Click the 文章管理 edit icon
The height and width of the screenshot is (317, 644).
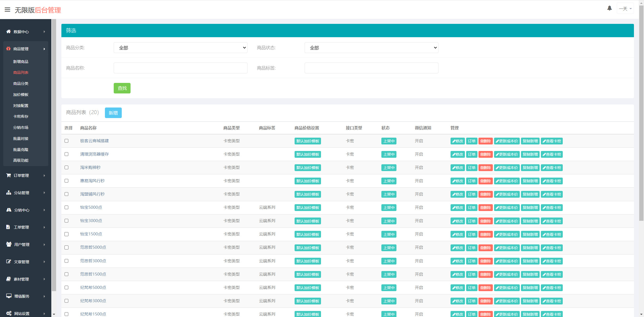point(9,261)
